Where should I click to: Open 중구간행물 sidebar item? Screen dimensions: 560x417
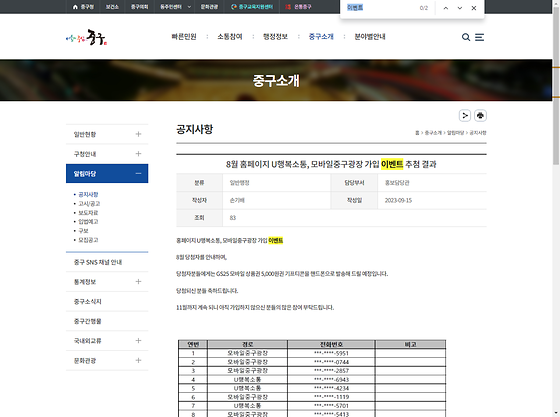tap(107, 321)
